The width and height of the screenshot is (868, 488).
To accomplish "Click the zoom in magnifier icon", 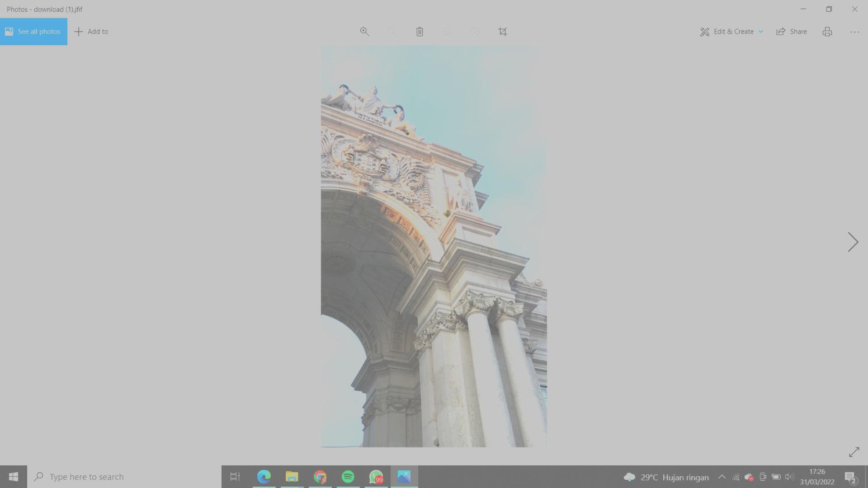I will [x=364, y=32].
